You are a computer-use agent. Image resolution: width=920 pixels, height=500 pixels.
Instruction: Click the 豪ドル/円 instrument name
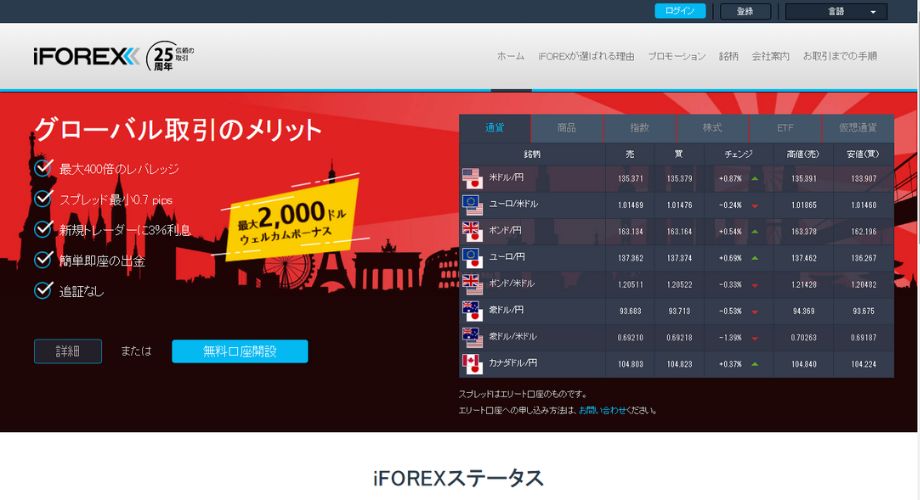pyautogui.click(x=506, y=310)
